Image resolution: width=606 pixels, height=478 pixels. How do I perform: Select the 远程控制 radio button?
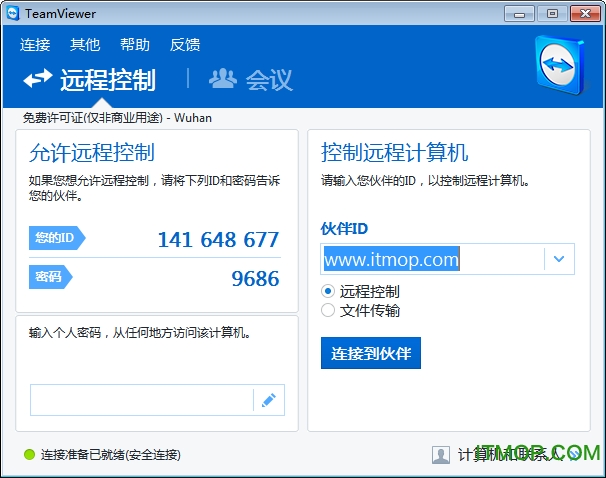[x=328, y=291]
